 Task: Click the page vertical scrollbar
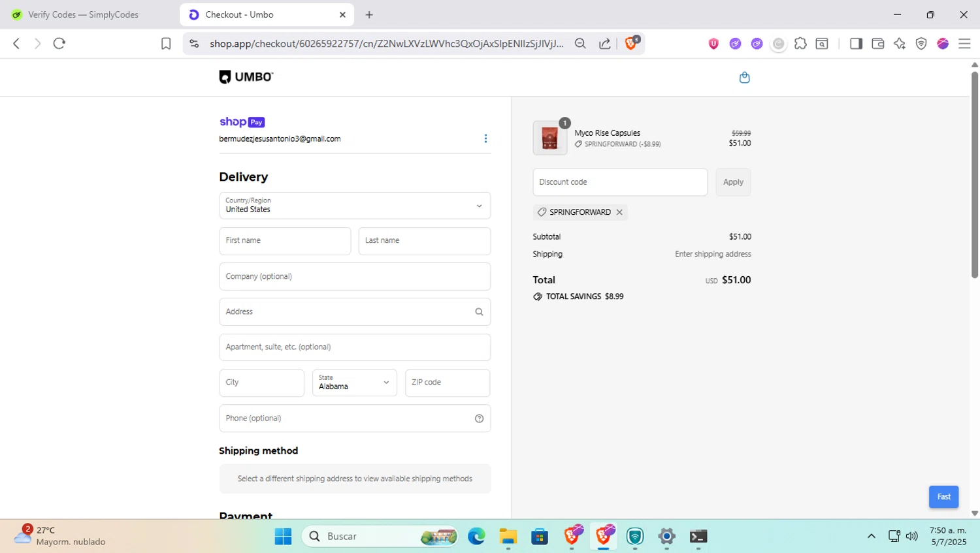[x=974, y=176]
